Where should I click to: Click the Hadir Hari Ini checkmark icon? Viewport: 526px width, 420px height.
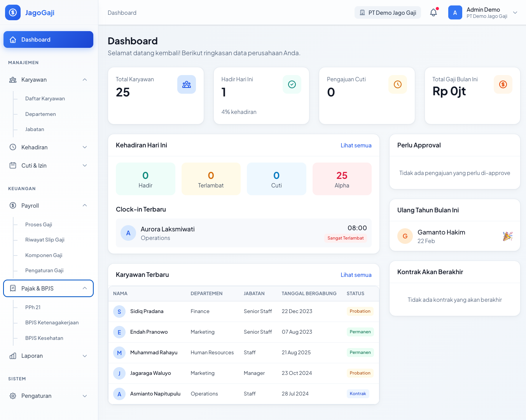292,84
